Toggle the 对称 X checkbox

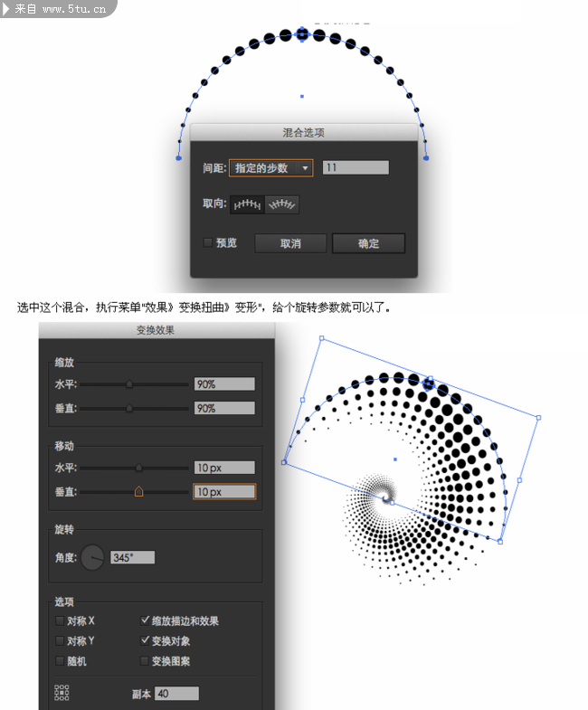(60, 620)
